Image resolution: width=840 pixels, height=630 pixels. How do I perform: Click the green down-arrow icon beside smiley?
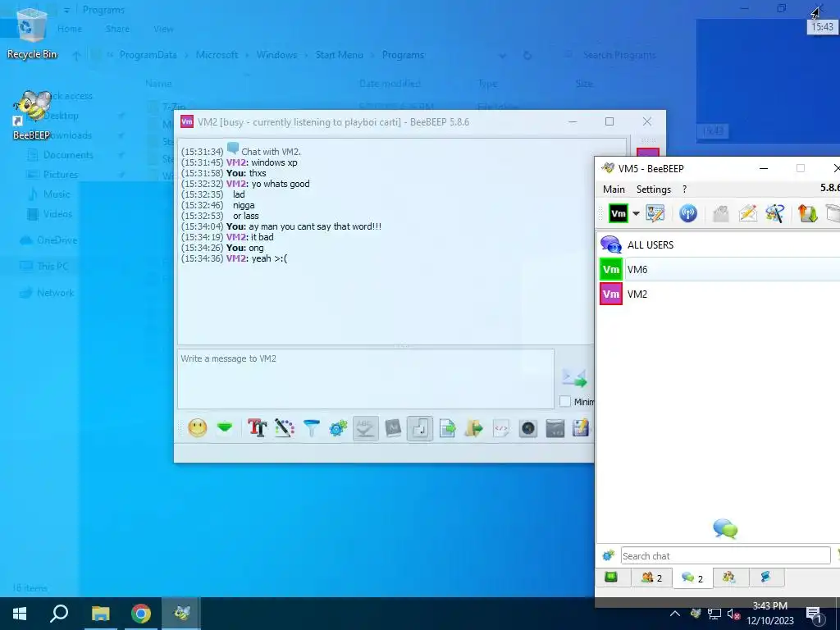tap(225, 427)
